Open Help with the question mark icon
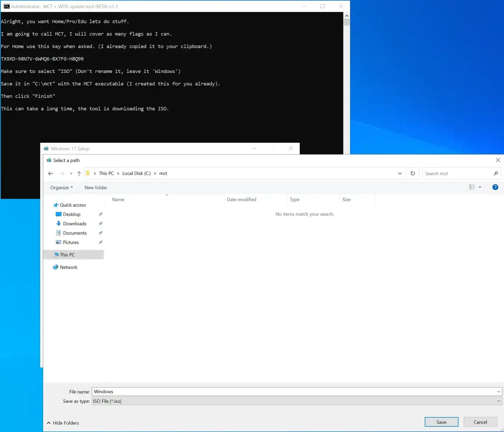 coord(495,187)
